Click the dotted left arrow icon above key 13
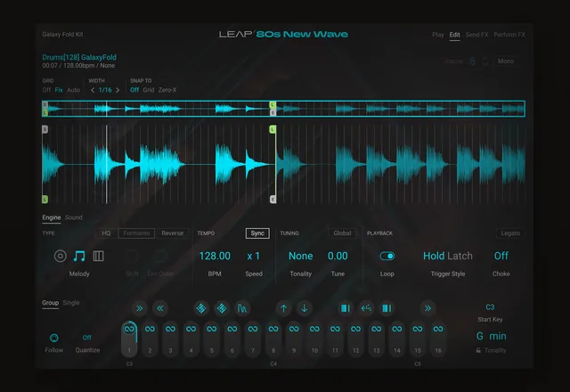This screenshot has height=392, width=570. pos(366,308)
